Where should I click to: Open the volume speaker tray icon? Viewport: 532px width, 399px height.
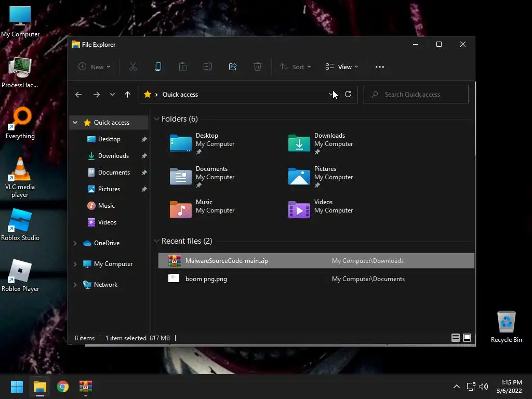[x=484, y=387]
